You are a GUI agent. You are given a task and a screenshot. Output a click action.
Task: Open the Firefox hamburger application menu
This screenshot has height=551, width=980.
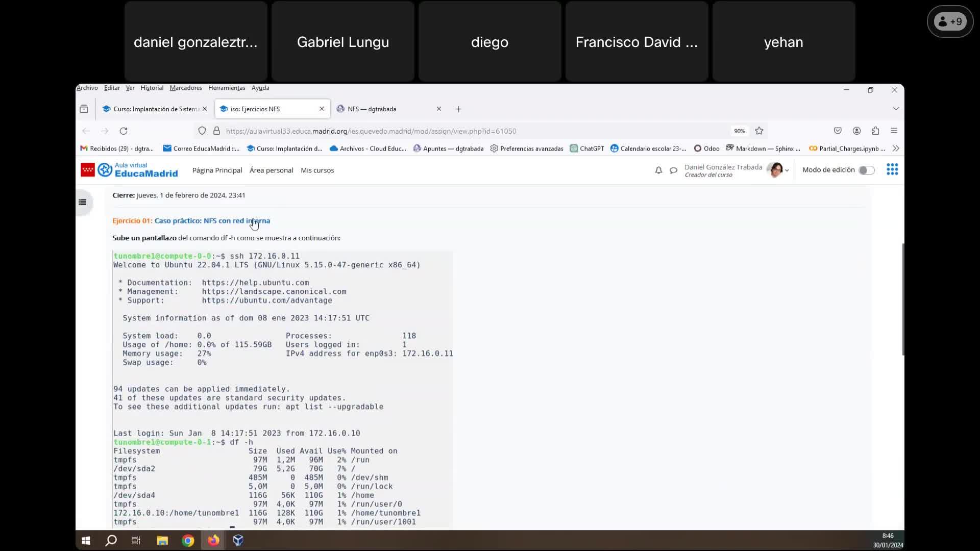coord(894,131)
